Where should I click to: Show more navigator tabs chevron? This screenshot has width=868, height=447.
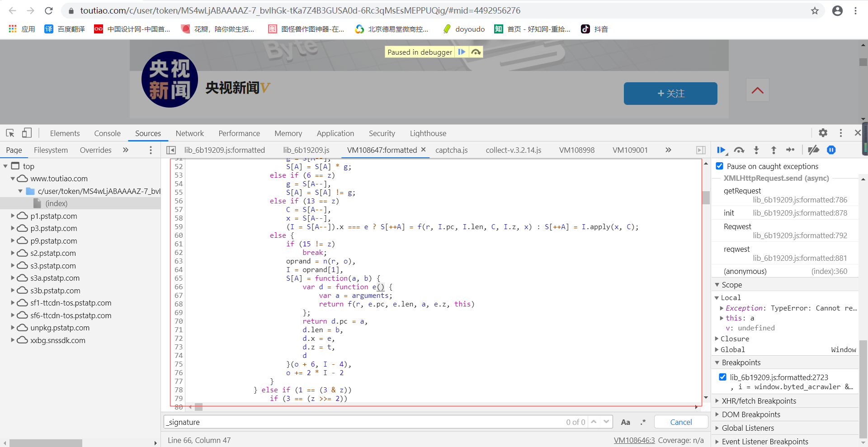pyautogui.click(x=126, y=150)
